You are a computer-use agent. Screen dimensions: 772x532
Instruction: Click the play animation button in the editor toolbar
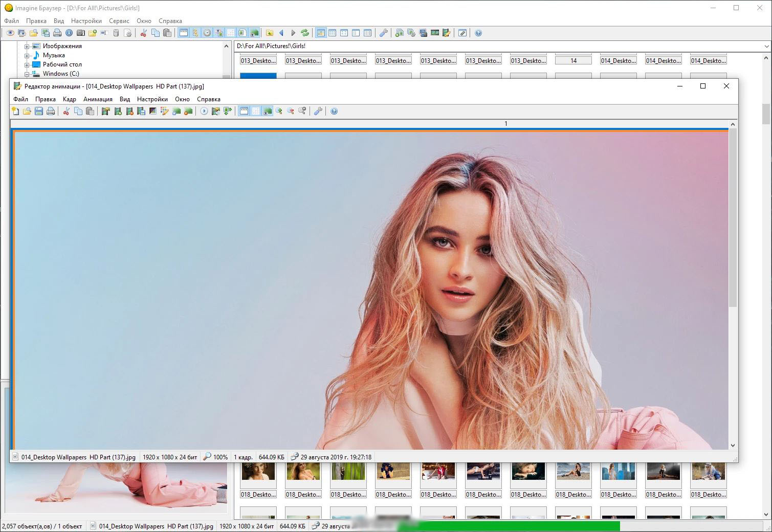[x=204, y=111]
